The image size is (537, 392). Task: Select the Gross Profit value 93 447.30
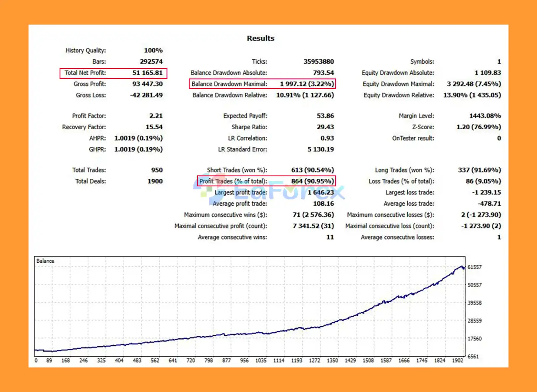pyautogui.click(x=147, y=84)
